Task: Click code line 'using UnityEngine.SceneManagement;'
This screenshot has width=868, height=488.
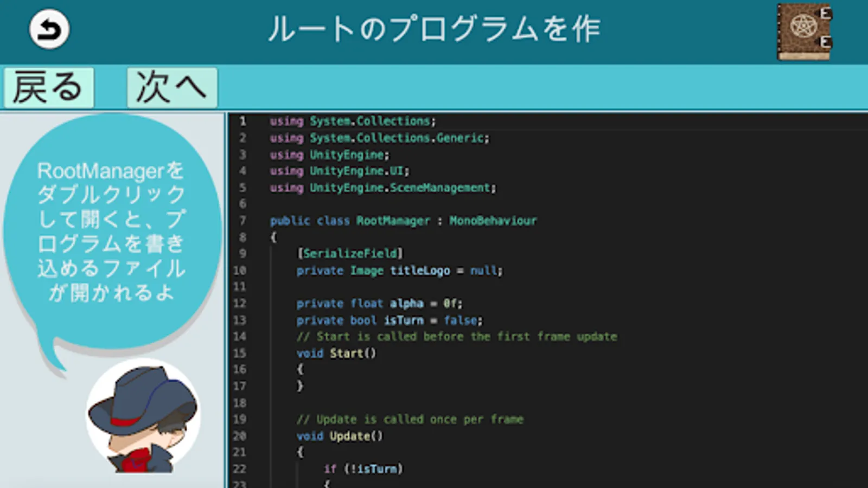Action: click(383, 188)
